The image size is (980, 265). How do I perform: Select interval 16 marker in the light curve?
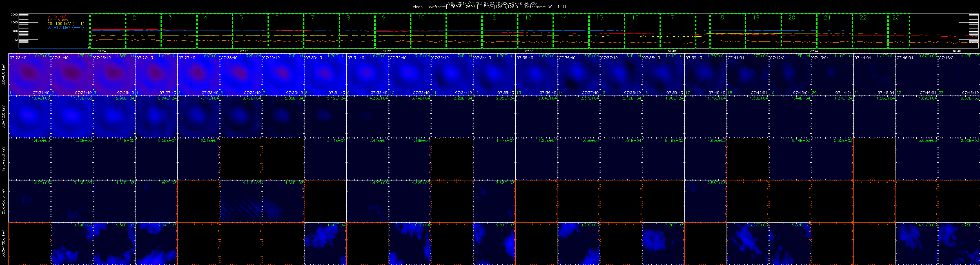click(x=635, y=17)
